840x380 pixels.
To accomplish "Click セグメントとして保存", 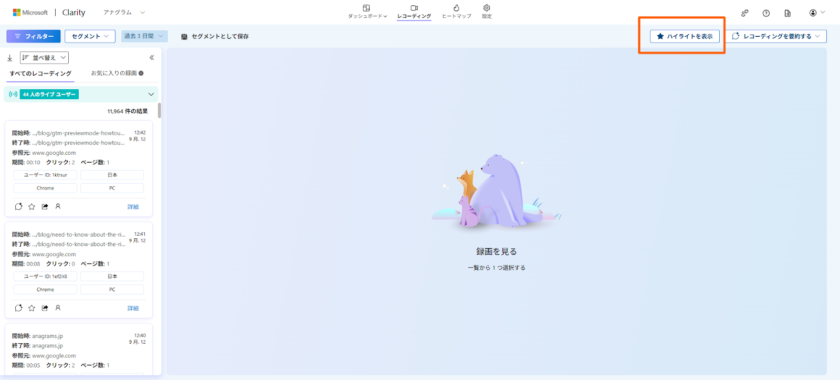I will click(x=215, y=36).
